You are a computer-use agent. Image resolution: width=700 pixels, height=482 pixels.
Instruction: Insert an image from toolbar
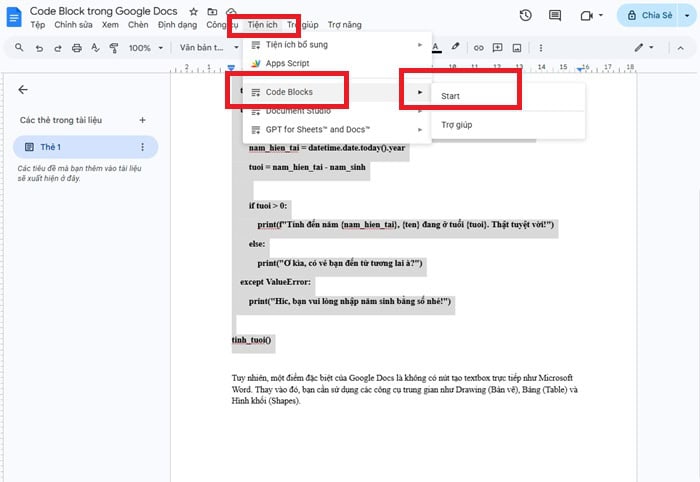point(517,48)
